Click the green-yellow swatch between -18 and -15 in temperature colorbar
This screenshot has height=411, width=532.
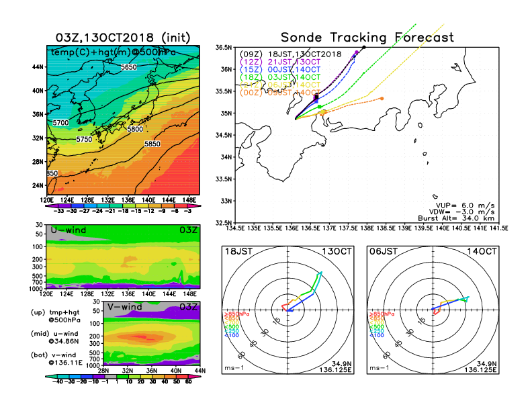click(x=129, y=206)
